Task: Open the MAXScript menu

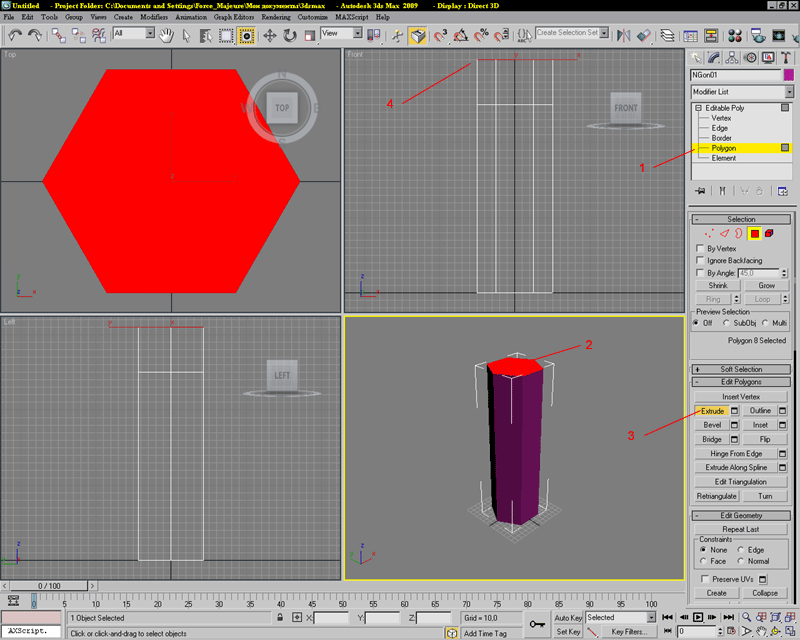Action: (x=352, y=17)
